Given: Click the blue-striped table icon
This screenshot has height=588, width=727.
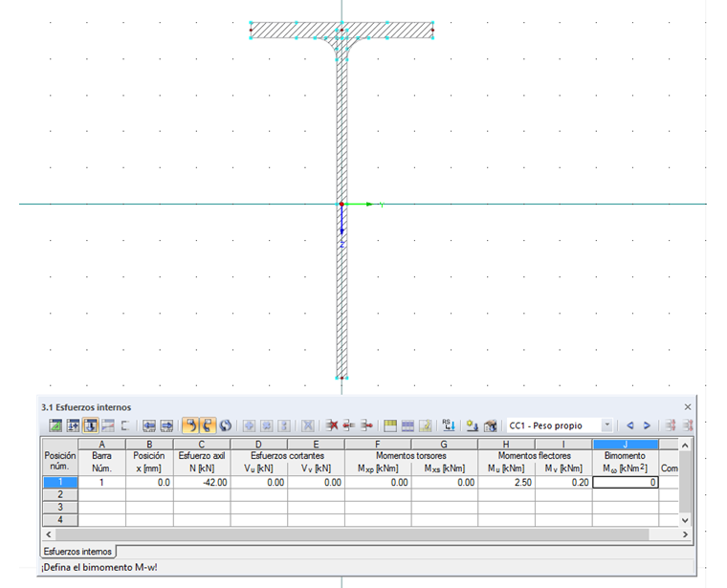Looking at the screenshot, I should click(x=408, y=425).
